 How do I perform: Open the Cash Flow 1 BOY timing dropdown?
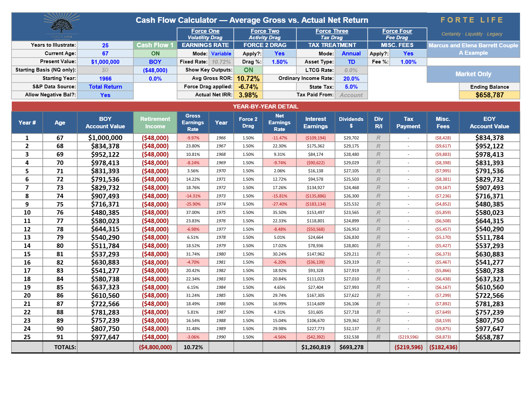(x=155, y=62)
